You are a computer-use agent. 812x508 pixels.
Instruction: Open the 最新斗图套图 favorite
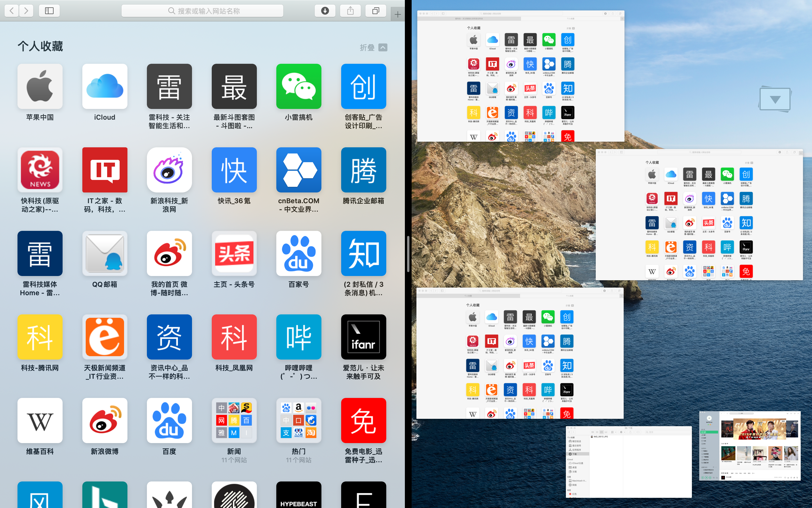[234, 86]
